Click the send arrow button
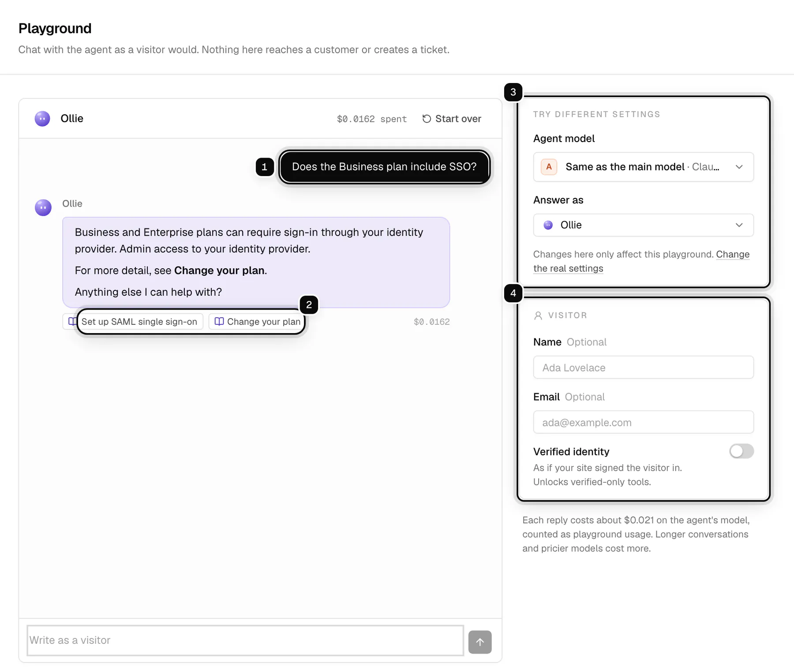 480,642
